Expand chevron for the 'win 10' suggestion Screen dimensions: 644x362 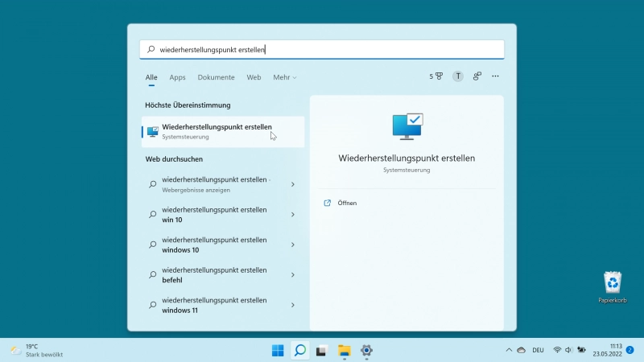pos(293,215)
